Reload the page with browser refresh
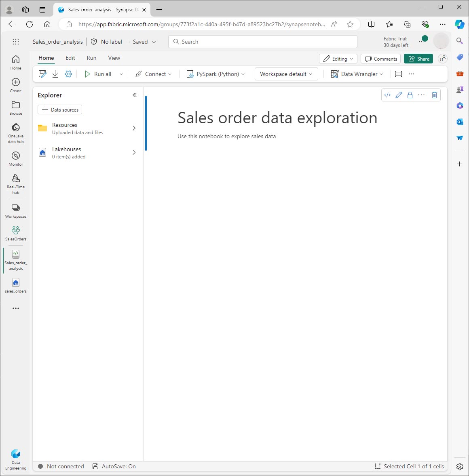The image size is (469, 476). point(30,24)
